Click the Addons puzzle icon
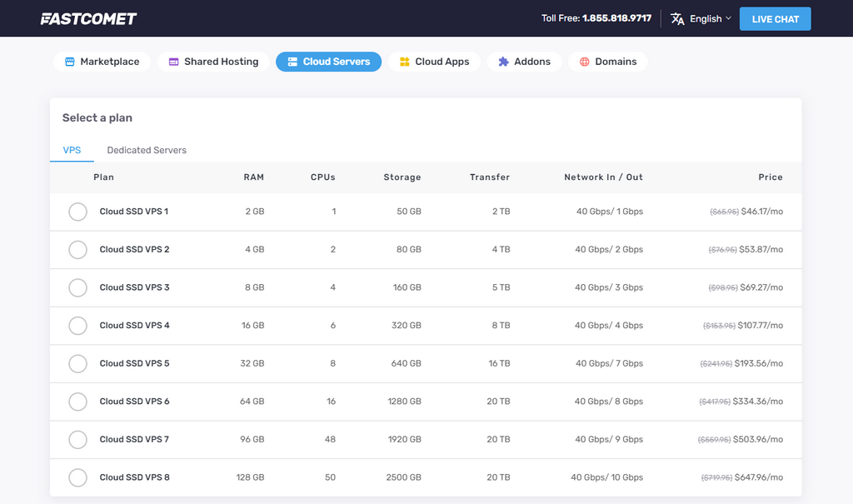853x504 pixels. (503, 61)
